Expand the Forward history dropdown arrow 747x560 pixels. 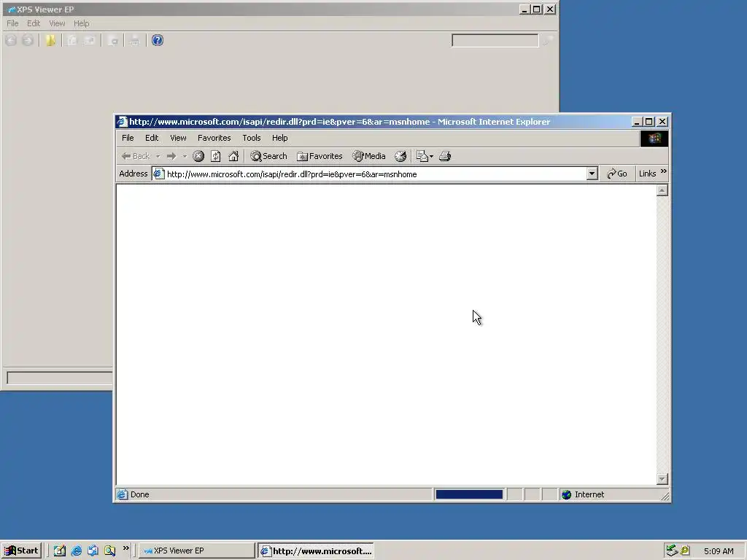click(x=185, y=156)
